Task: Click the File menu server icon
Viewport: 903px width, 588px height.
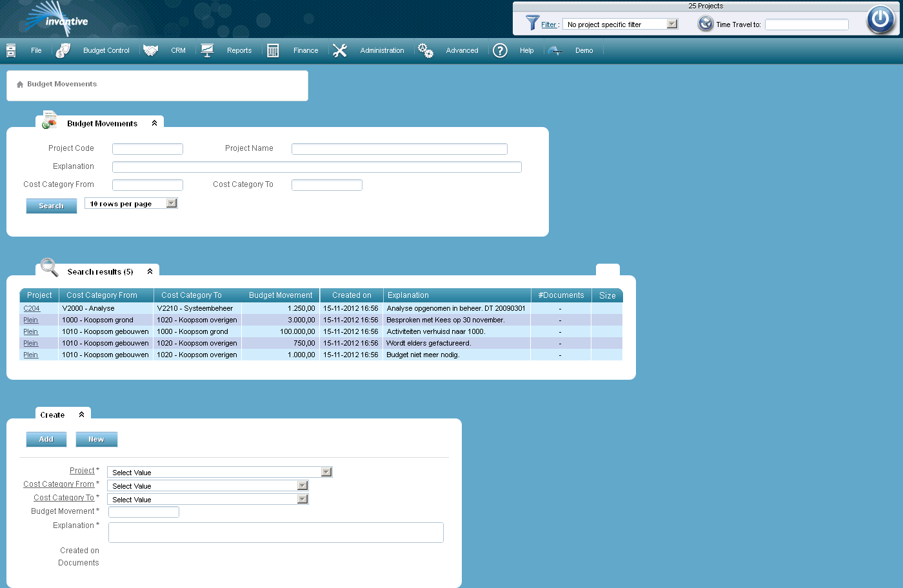Action: pos(11,50)
